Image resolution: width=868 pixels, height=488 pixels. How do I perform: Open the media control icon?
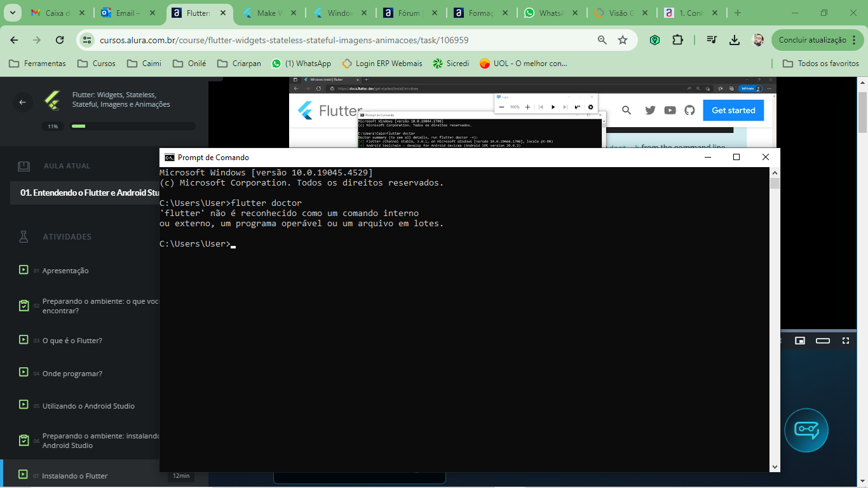pyautogui.click(x=712, y=40)
